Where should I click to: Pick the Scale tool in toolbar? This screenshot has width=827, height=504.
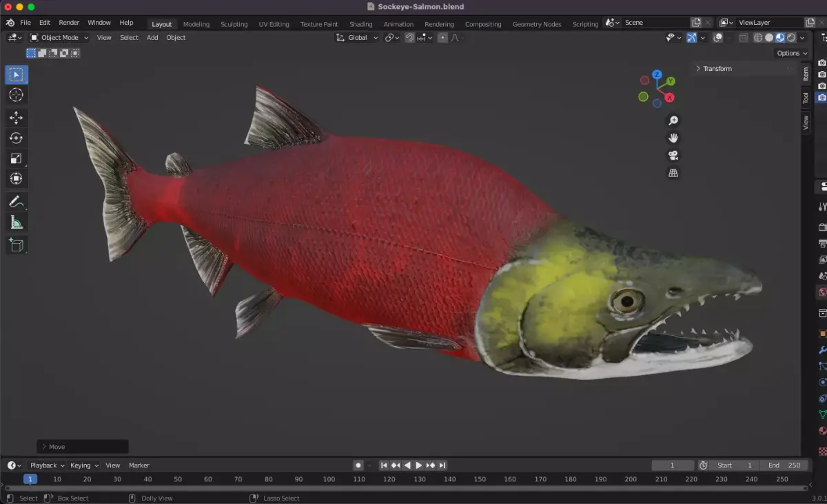17,158
